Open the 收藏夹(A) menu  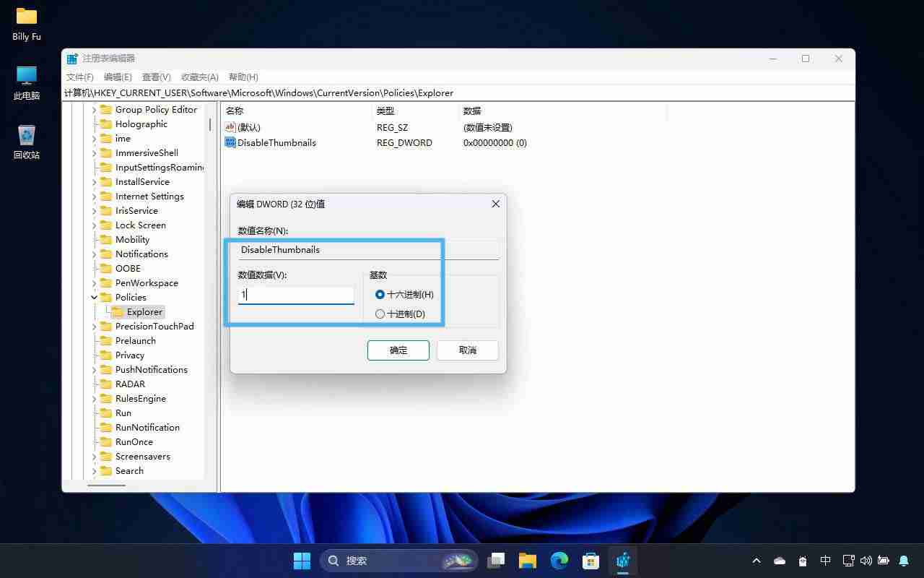199,77
